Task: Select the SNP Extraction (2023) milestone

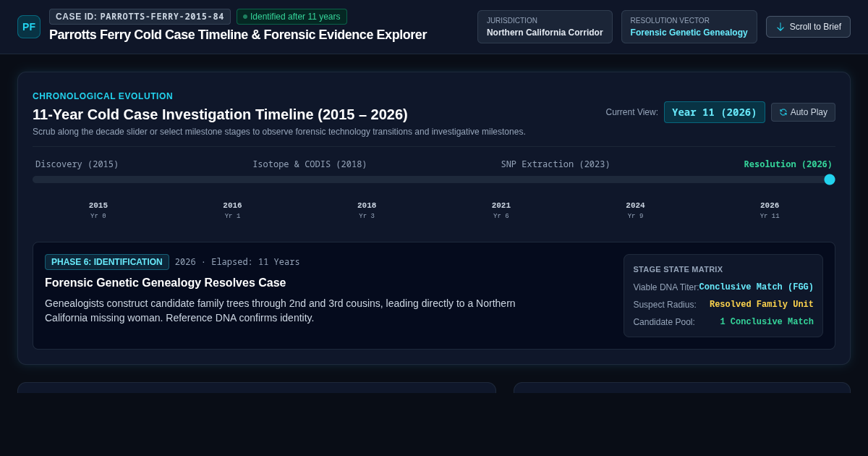Action: [x=556, y=164]
